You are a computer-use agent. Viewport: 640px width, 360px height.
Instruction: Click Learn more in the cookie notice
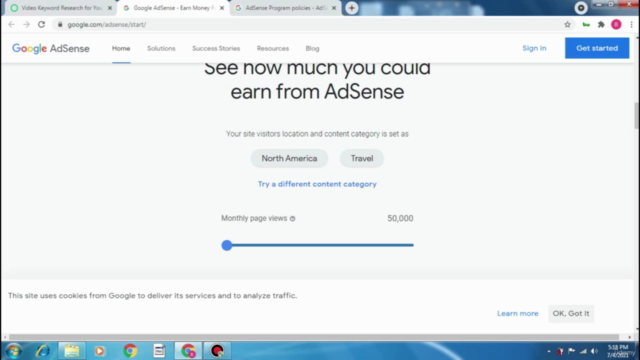[518, 313]
